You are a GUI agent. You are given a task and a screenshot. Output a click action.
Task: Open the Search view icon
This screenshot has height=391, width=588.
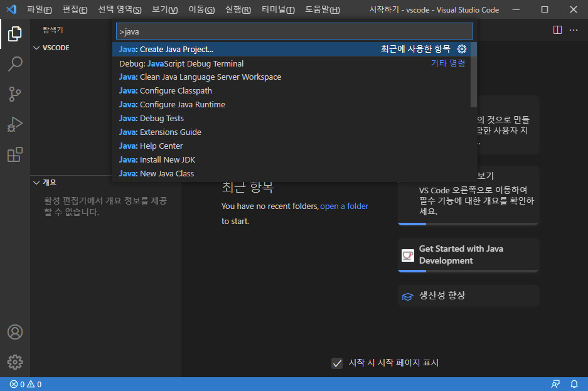click(15, 64)
